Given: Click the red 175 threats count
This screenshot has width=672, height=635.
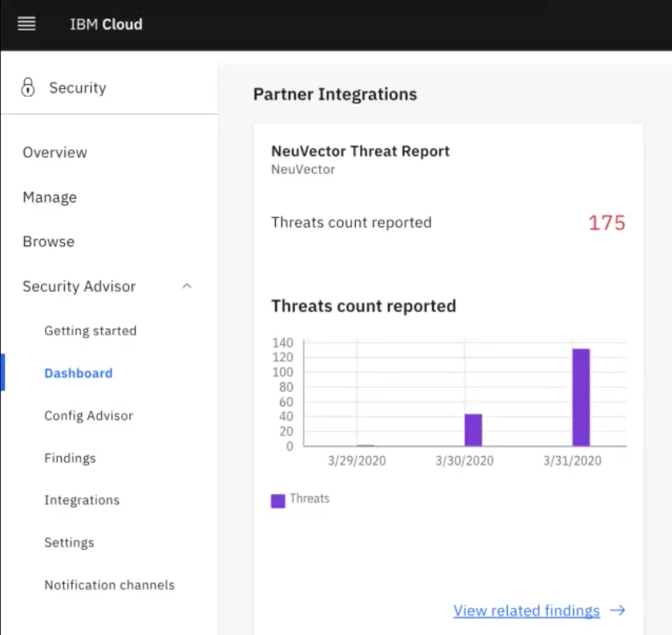Looking at the screenshot, I should point(606,223).
